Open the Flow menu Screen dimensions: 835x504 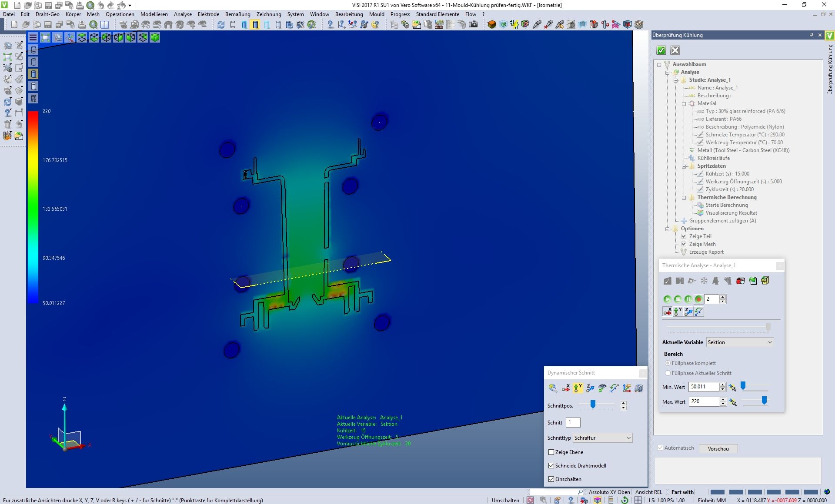(471, 14)
